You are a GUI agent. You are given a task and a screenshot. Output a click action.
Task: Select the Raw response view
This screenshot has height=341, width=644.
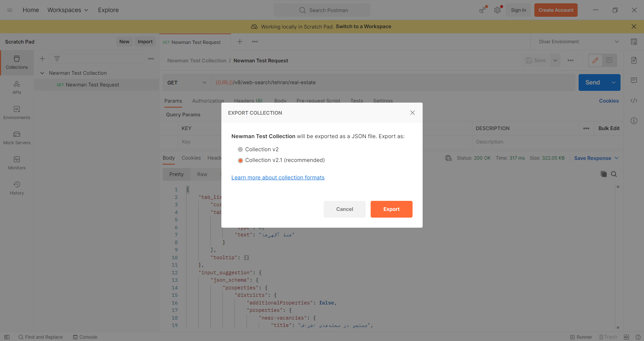[x=202, y=174]
